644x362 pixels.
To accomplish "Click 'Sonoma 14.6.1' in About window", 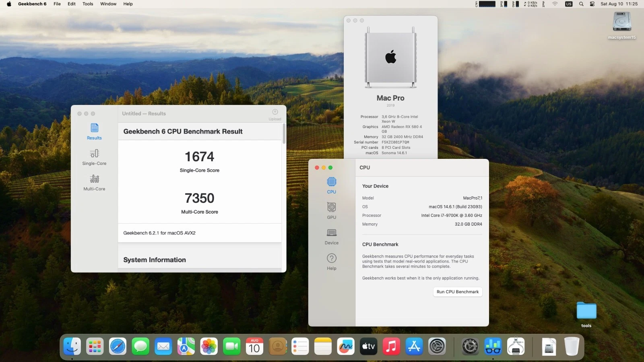I will pos(394,153).
